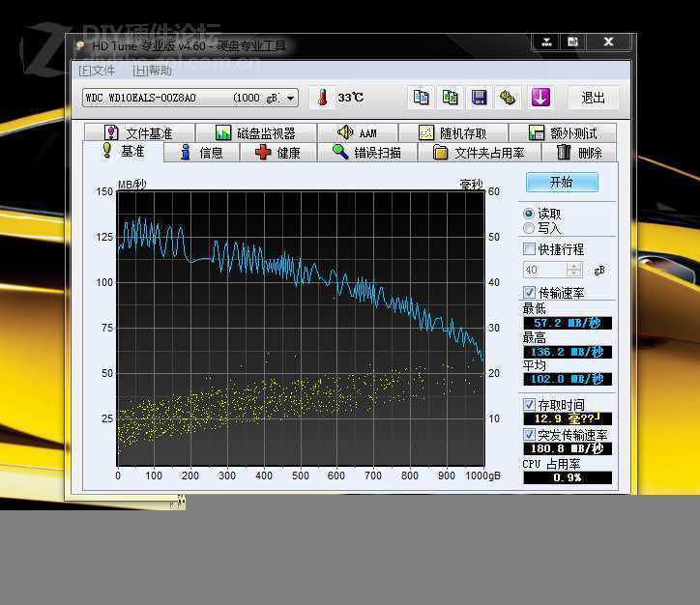Maximize the HD Tune window
The image size is (700, 605).
(x=572, y=42)
